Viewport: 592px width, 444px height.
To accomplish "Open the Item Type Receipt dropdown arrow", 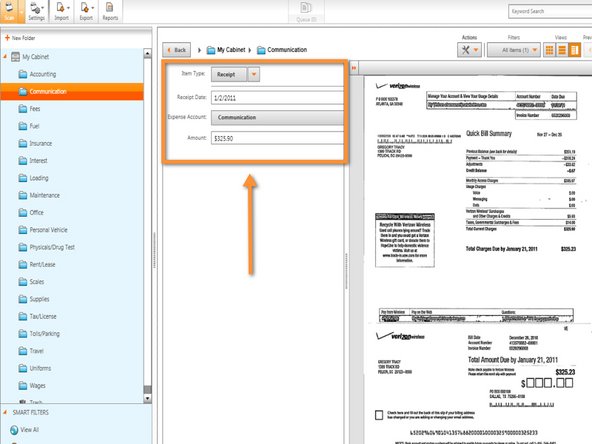I will 254,74.
